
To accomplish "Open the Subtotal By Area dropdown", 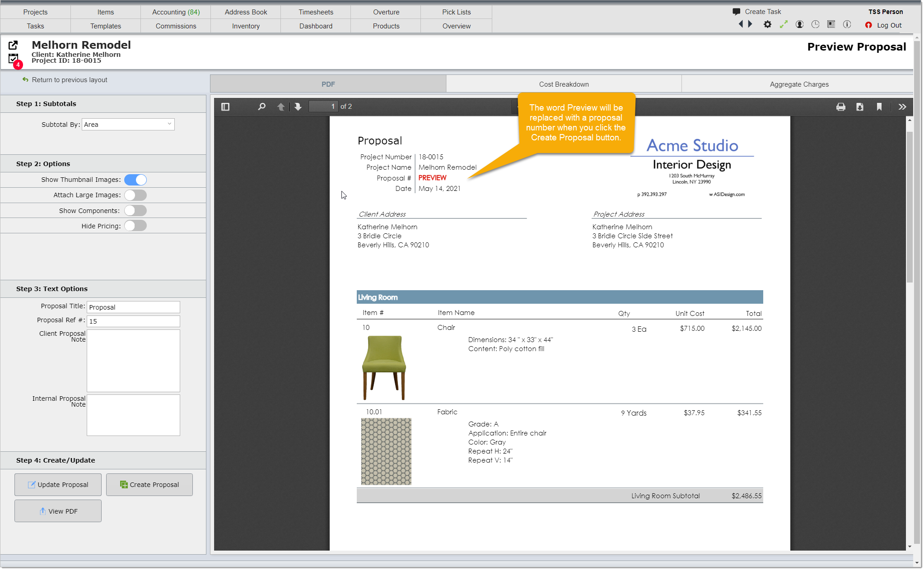I will click(128, 124).
